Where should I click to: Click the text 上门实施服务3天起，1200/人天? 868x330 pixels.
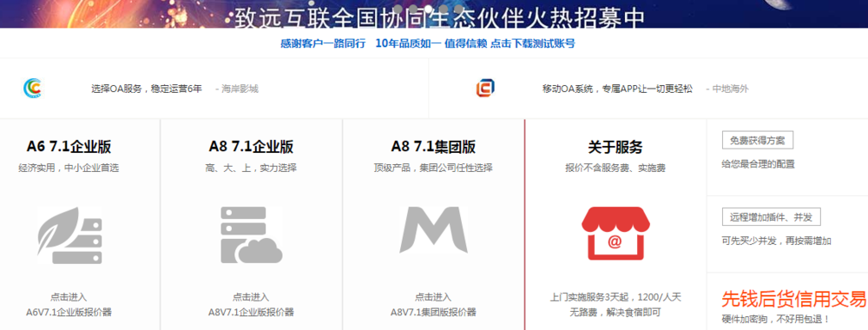(615, 297)
